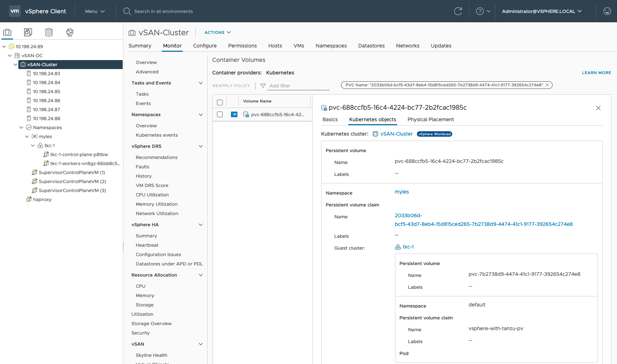Screen dimensions: 617x364
Task: Click the blue details icon in volume row
Action: (234, 114)
